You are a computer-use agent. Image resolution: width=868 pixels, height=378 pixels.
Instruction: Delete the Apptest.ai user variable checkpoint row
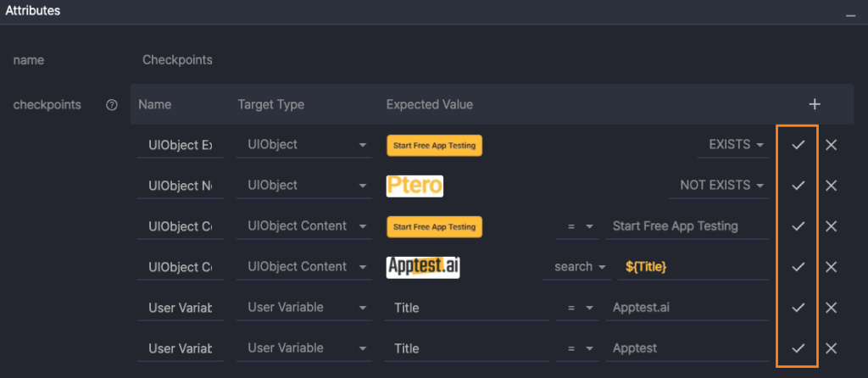point(831,308)
